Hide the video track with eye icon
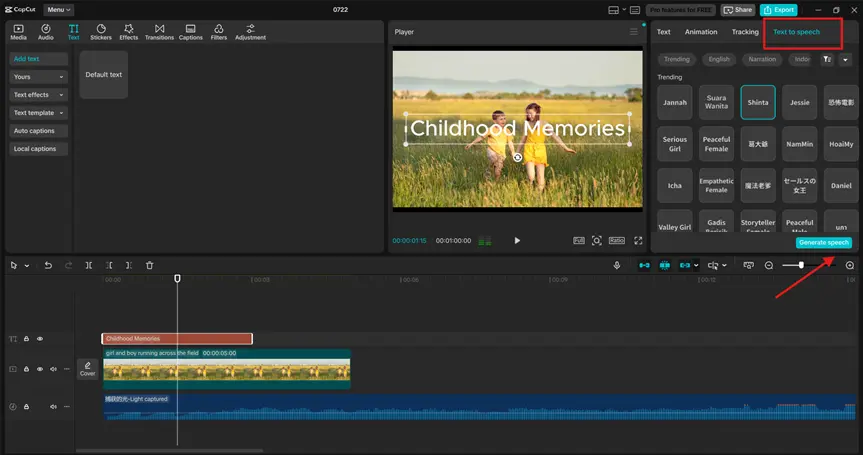863x455 pixels. 40,369
